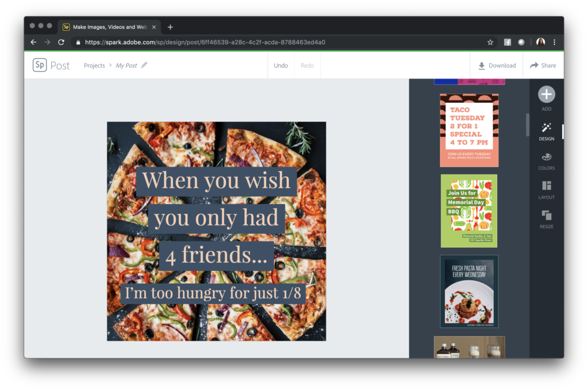The image size is (588, 390).
Task: Click the Add plus icon in sidebar
Action: click(x=546, y=95)
